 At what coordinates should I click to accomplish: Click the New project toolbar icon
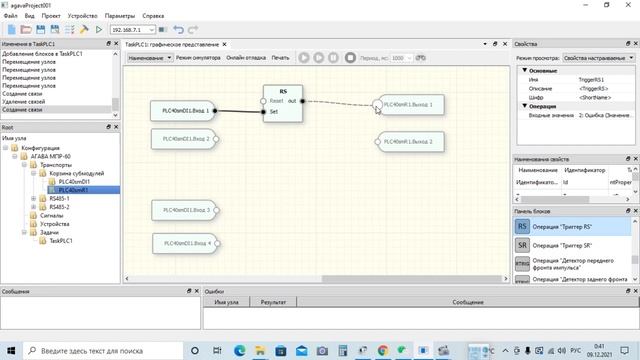tap(11, 29)
